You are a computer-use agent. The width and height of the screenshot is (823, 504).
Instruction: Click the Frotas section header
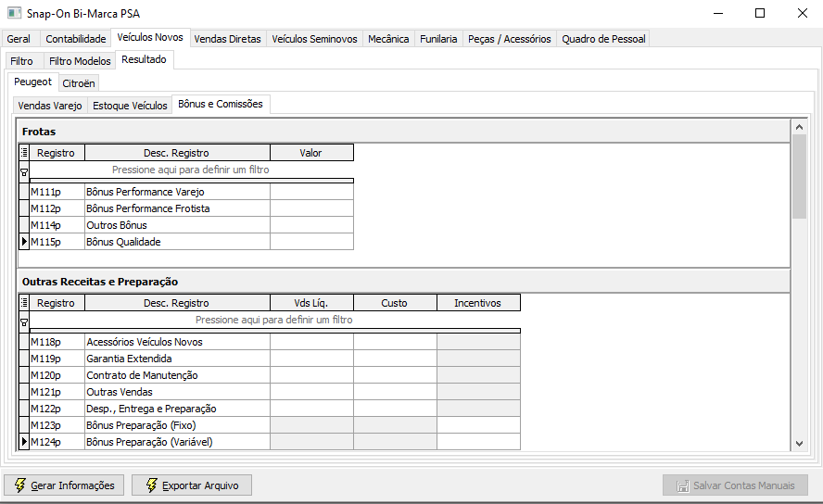[x=404, y=132]
